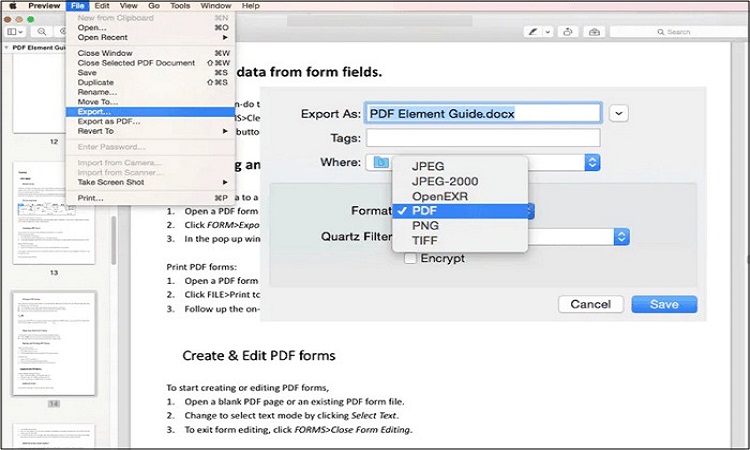The height and width of the screenshot is (450, 750).
Task: Expand the save dialog with chevron button
Action: point(620,113)
